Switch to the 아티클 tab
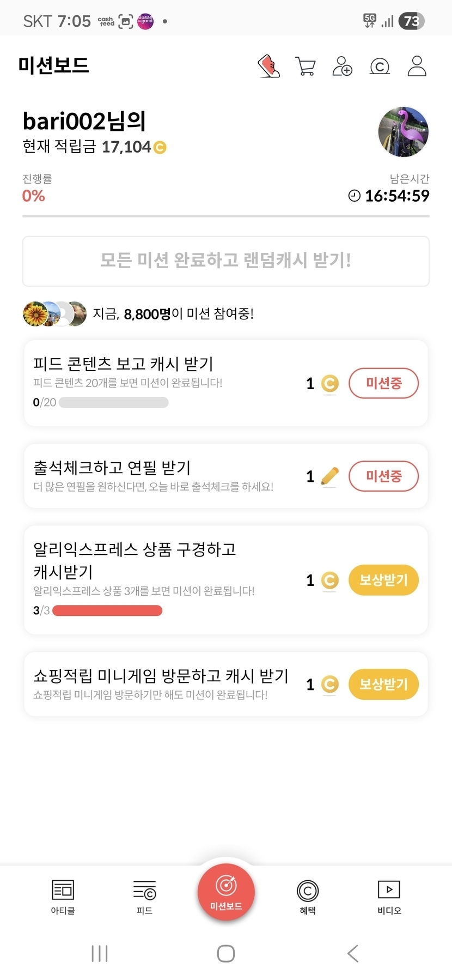This screenshot has height=980, width=452. [63, 897]
